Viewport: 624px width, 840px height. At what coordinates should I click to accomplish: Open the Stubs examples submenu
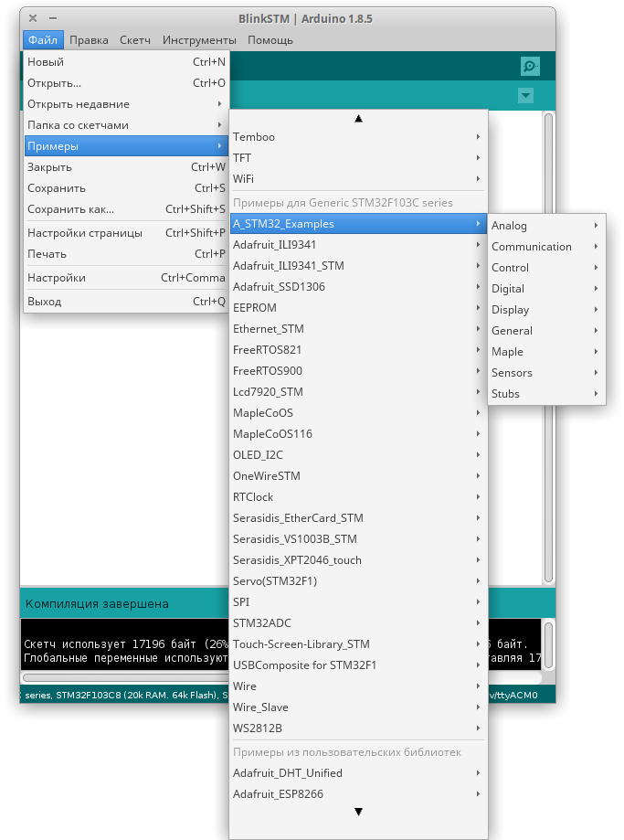click(x=546, y=393)
